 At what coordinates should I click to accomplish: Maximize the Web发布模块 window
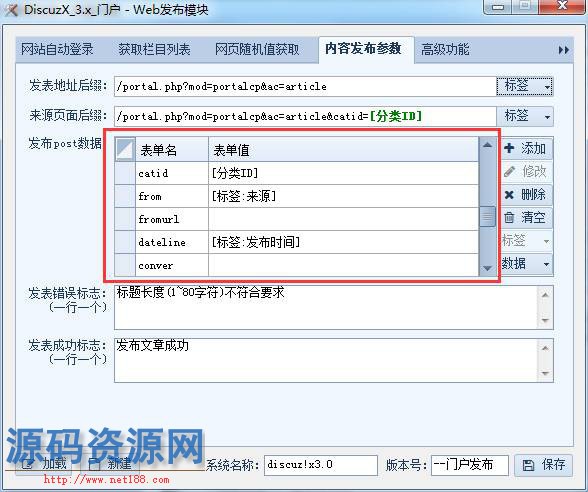coord(525,6)
